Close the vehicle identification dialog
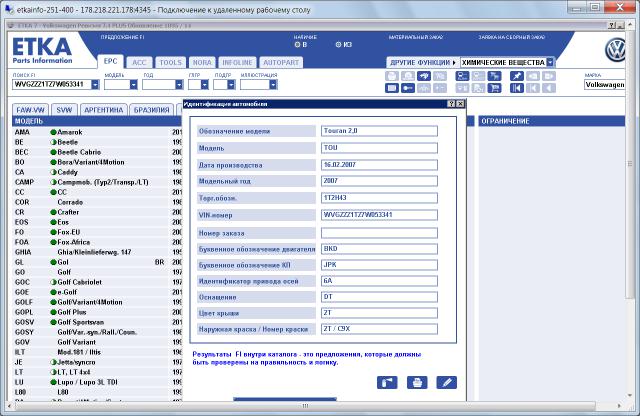 tap(460, 104)
